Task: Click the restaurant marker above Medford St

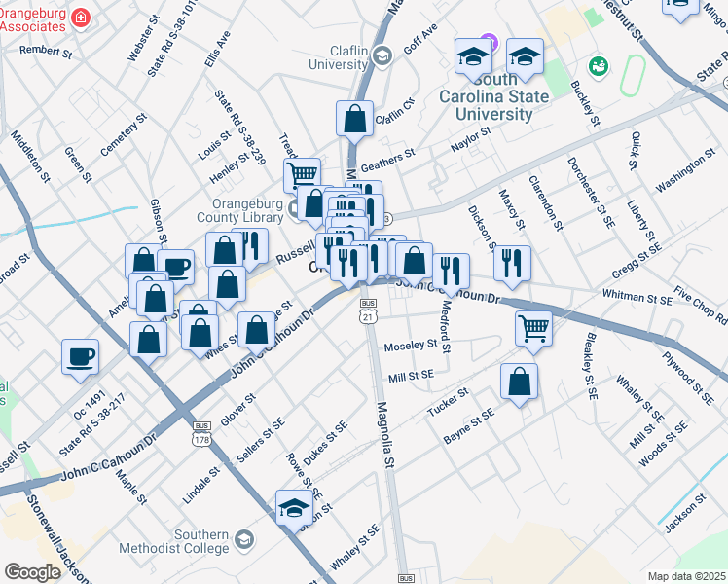Action: point(451,273)
